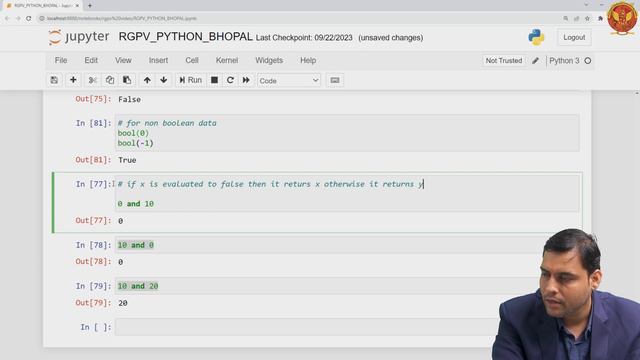The width and height of the screenshot is (640, 360).
Task: Click the comment line in cell In [77]
Action: click(271, 184)
